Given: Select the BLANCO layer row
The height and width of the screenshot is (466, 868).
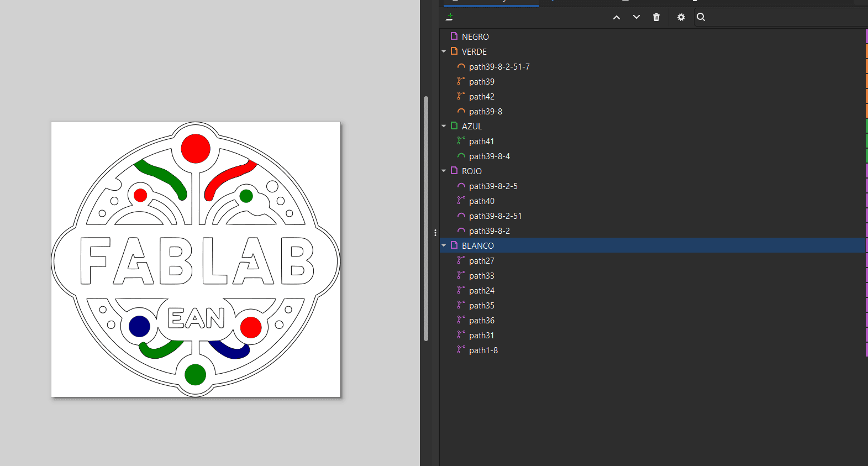Looking at the screenshot, I should [x=653, y=245].
